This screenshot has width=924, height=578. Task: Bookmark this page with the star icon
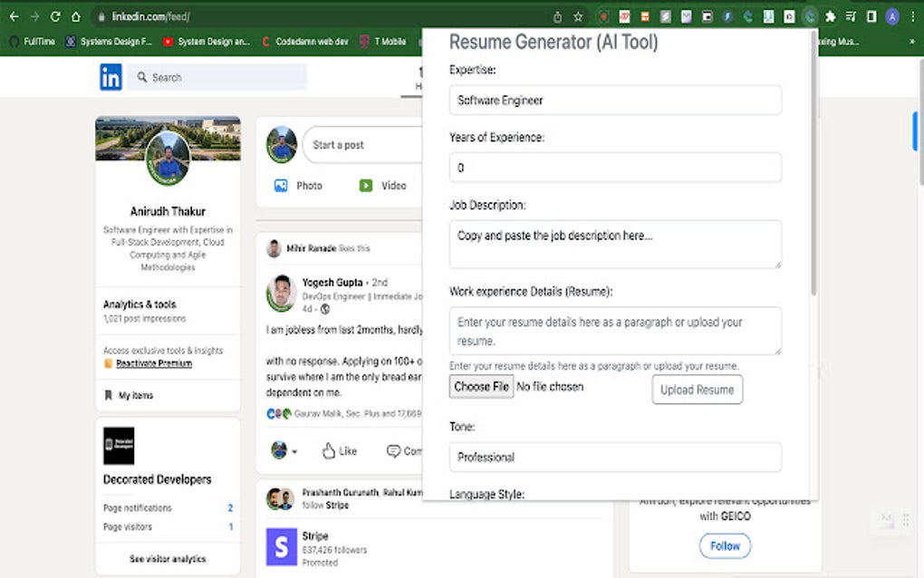(578, 16)
